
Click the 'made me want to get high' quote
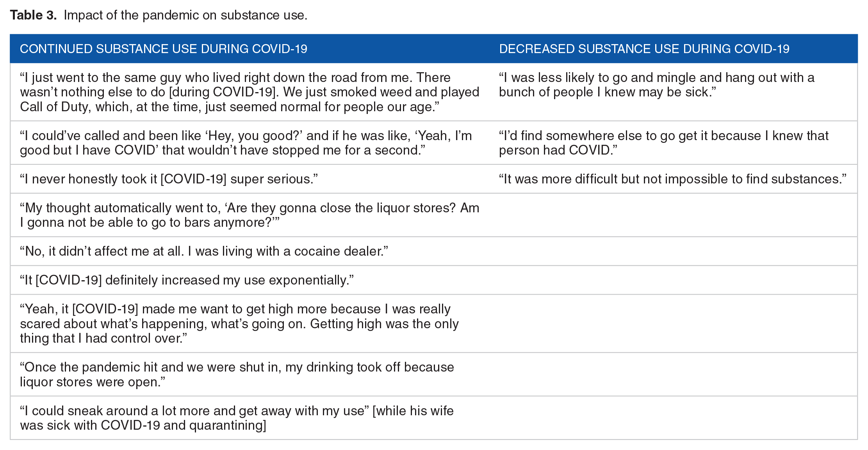pyautogui.click(x=239, y=324)
